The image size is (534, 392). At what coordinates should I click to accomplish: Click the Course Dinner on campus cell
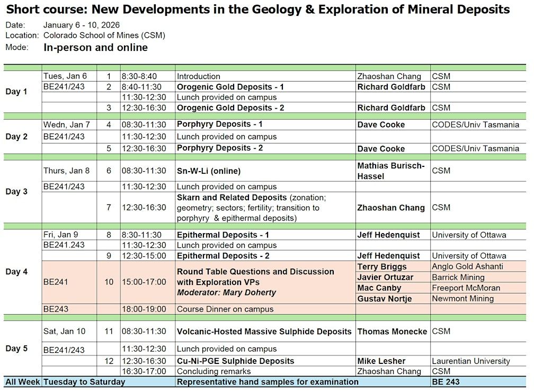[225, 309]
